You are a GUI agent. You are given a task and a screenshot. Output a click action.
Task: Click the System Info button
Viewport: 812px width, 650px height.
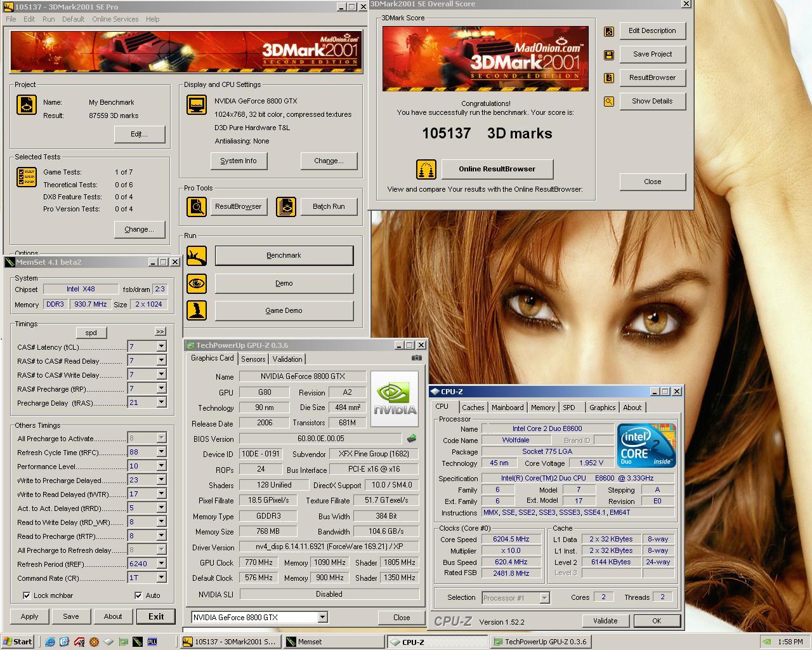pos(239,161)
